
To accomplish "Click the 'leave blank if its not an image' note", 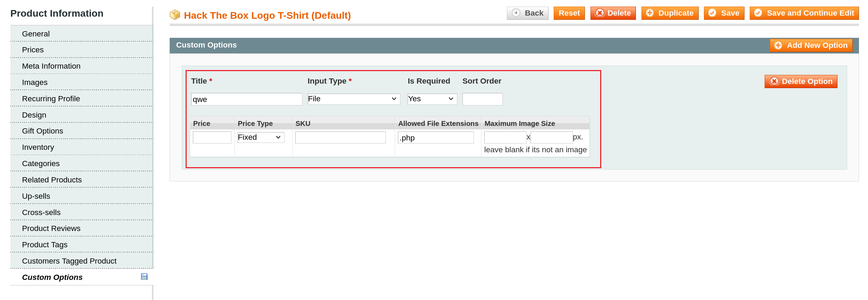I will (535, 150).
